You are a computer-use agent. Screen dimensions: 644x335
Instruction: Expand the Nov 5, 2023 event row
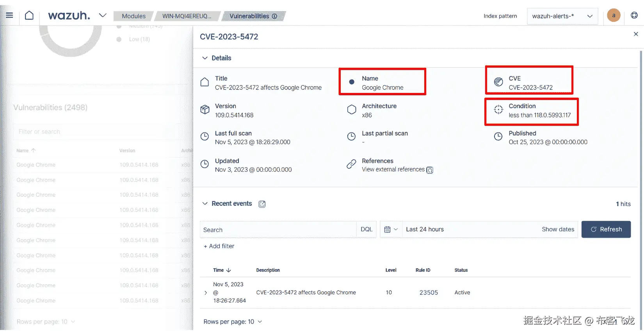point(206,293)
